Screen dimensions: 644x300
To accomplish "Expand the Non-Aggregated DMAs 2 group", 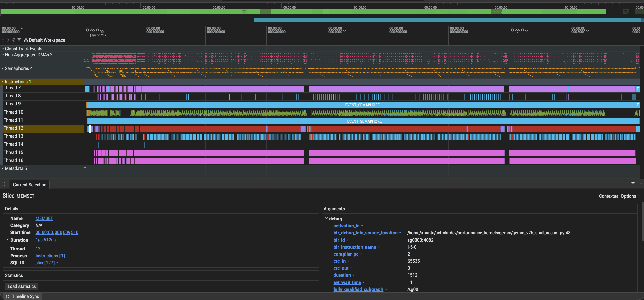I will pyautogui.click(x=3, y=55).
